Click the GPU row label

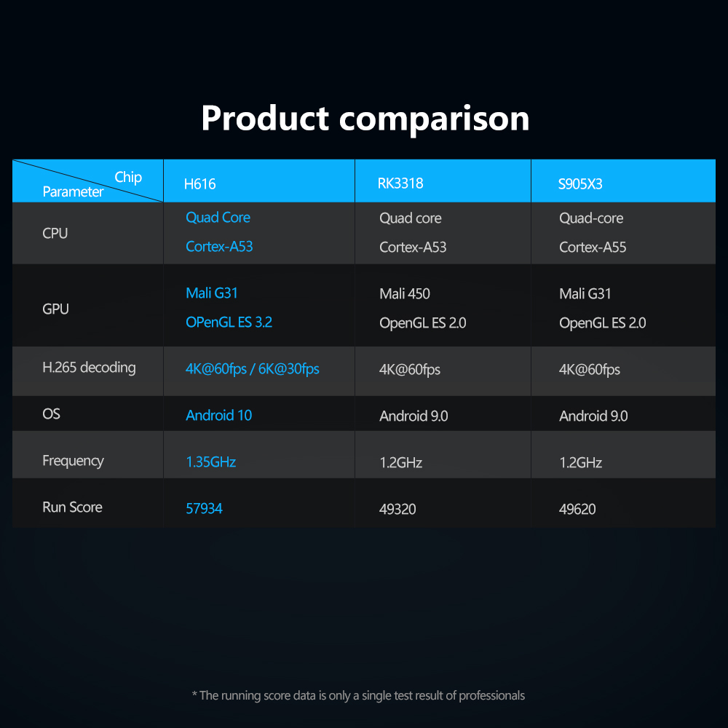[x=56, y=309]
